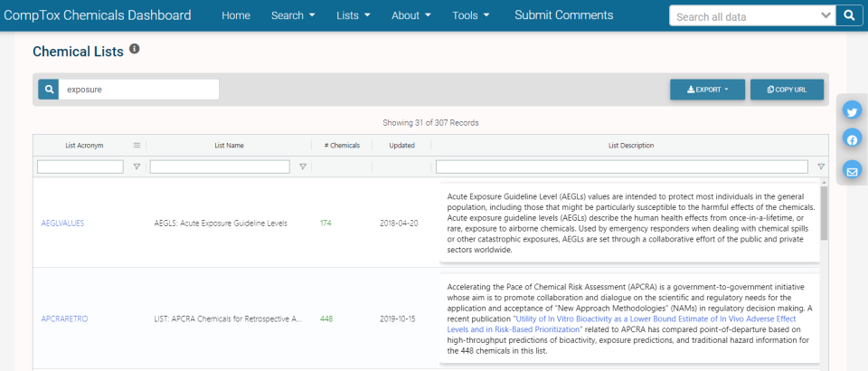
Task: Click the exposure list search field
Action: tap(139, 90)
